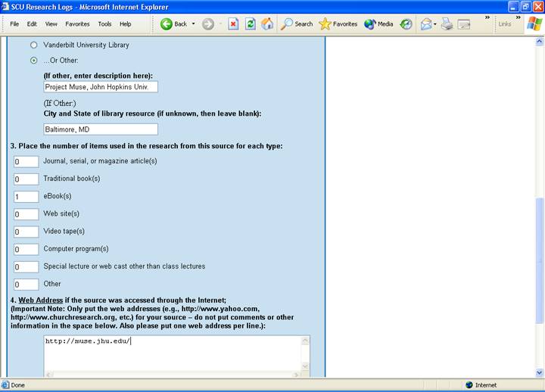Click the Print icon in toolbar

click(447, 24)
